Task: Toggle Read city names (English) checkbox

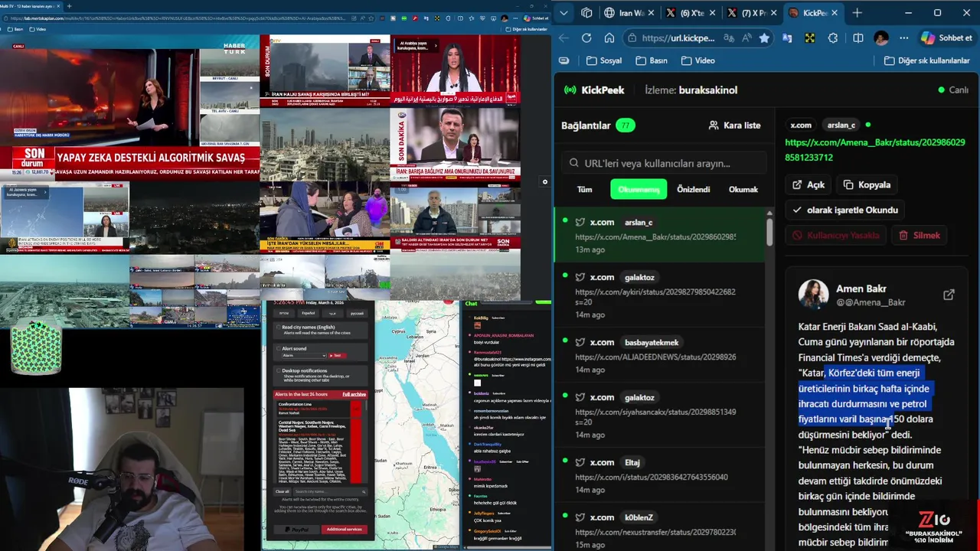Action: click(278, 327)
